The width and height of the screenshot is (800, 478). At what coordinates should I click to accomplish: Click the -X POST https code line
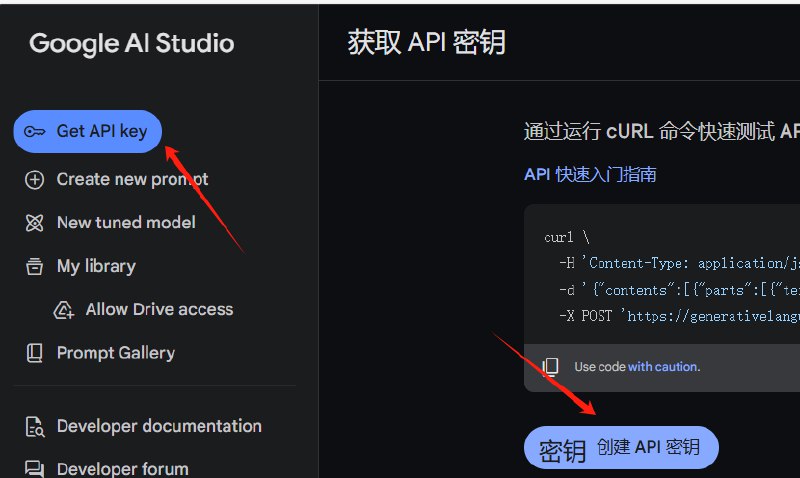point(679,317)
